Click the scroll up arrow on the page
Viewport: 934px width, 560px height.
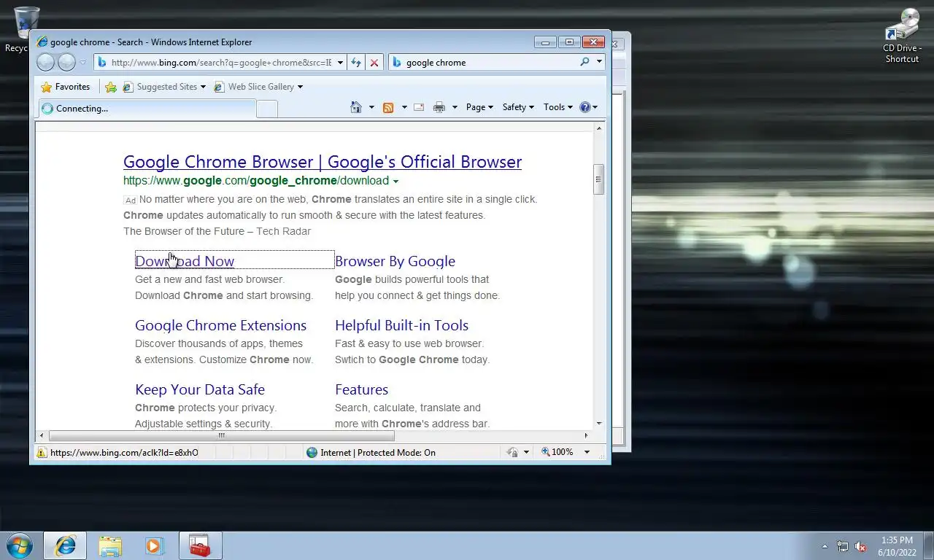click(599, 128)
